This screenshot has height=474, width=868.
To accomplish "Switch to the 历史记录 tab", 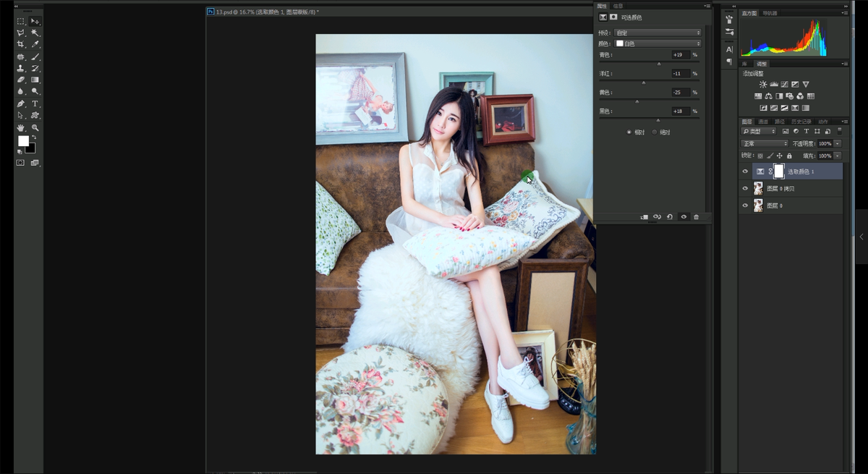I will [801, 122].
